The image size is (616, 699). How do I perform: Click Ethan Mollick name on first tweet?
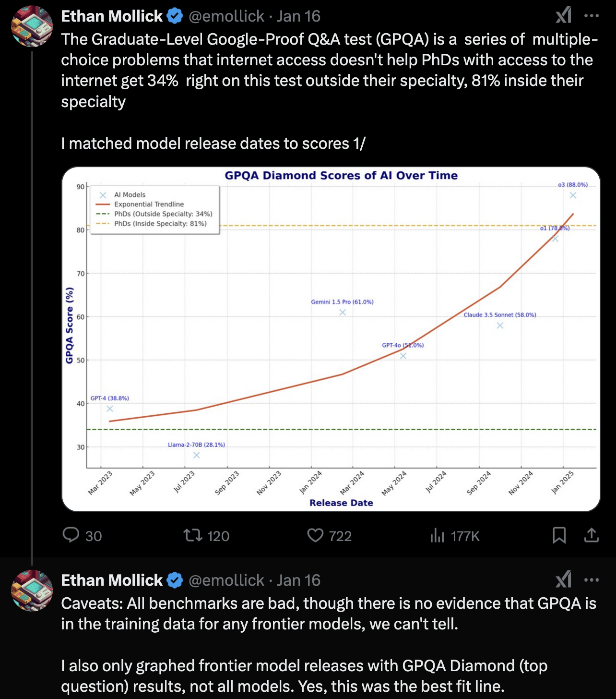pyautogui.click(x=112, y=16)
